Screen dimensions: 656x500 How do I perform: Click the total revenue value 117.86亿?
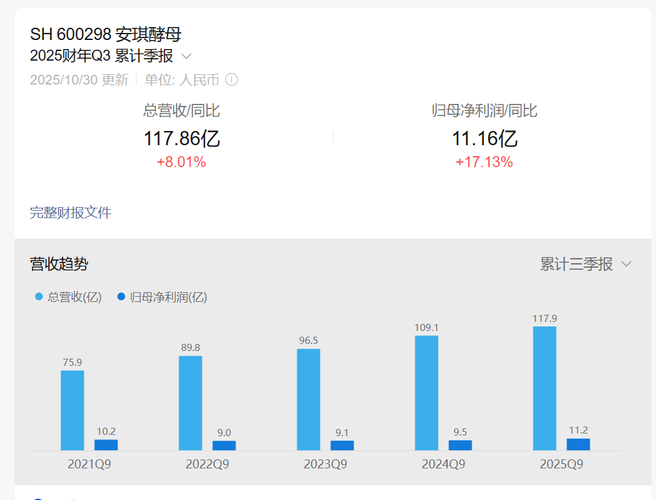pos(182,138)
